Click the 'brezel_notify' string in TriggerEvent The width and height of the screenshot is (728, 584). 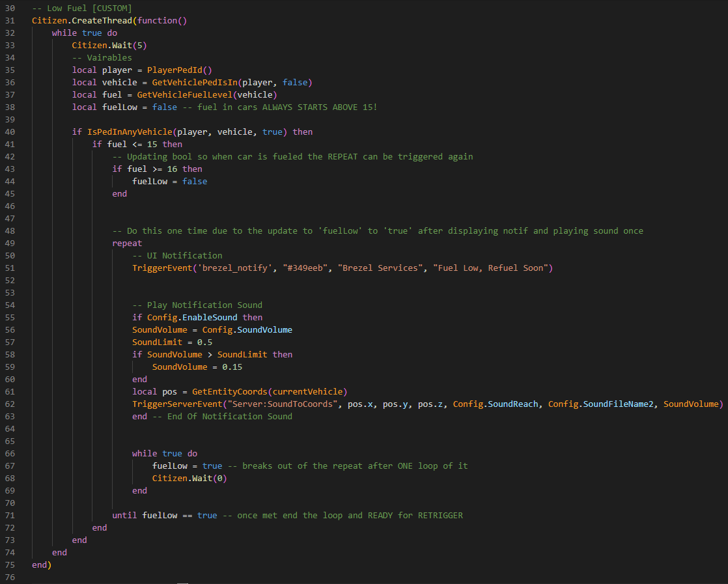(235, 268)
